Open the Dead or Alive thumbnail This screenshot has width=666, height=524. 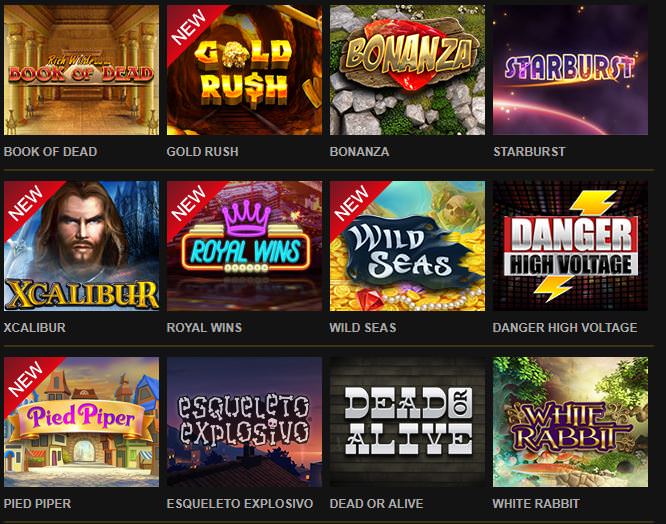[407, 422]
